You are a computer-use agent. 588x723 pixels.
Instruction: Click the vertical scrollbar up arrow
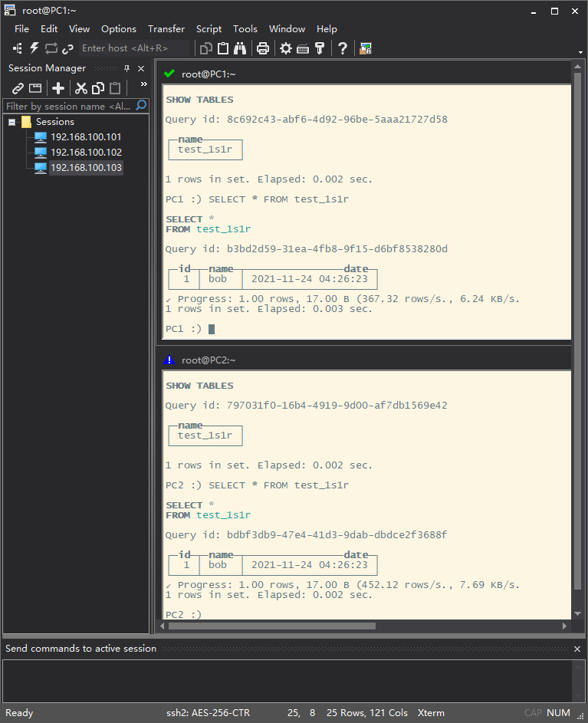pyautogui.click(x=577, y=67)
